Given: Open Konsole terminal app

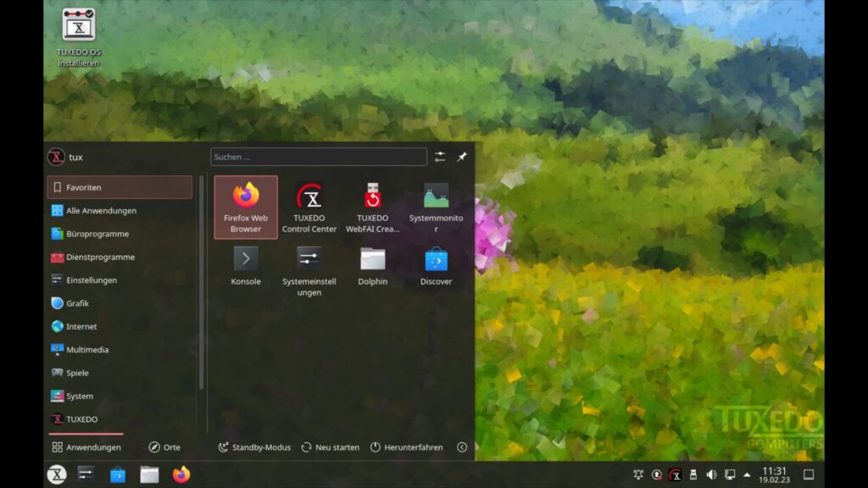Looking at the screenshot, I should pos(246,267).
